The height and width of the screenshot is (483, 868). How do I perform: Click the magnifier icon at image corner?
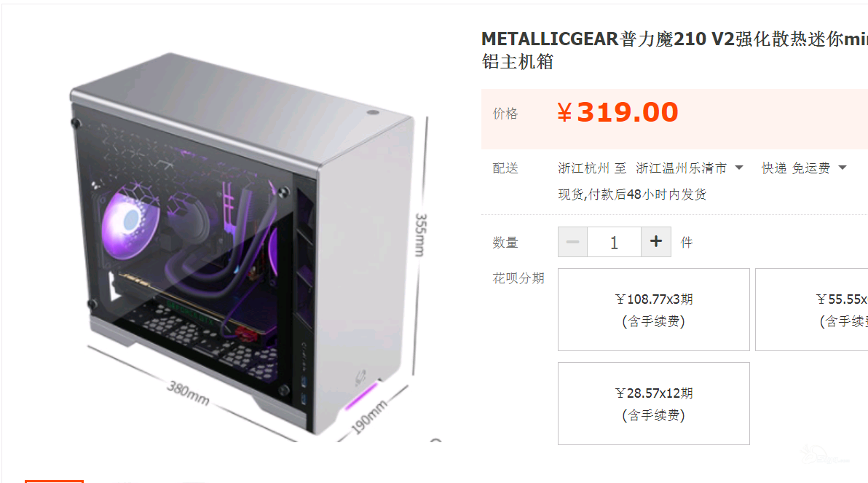click(x=435, y=440)
